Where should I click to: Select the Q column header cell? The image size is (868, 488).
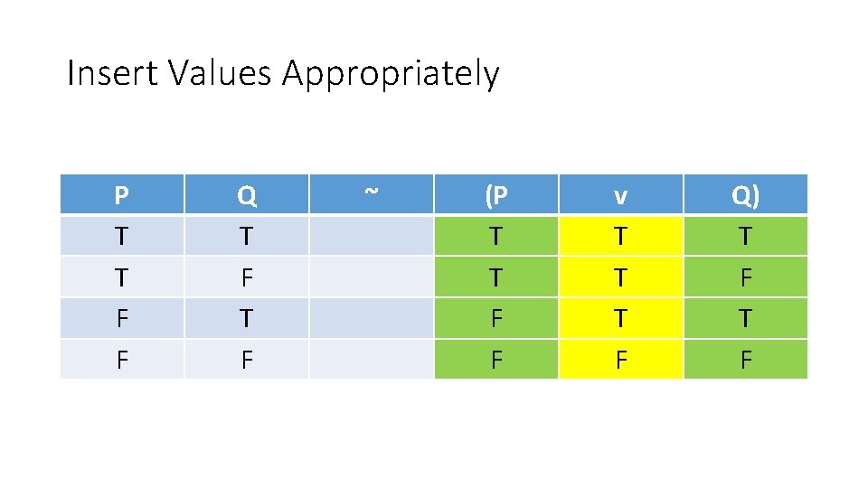(247, 194)
